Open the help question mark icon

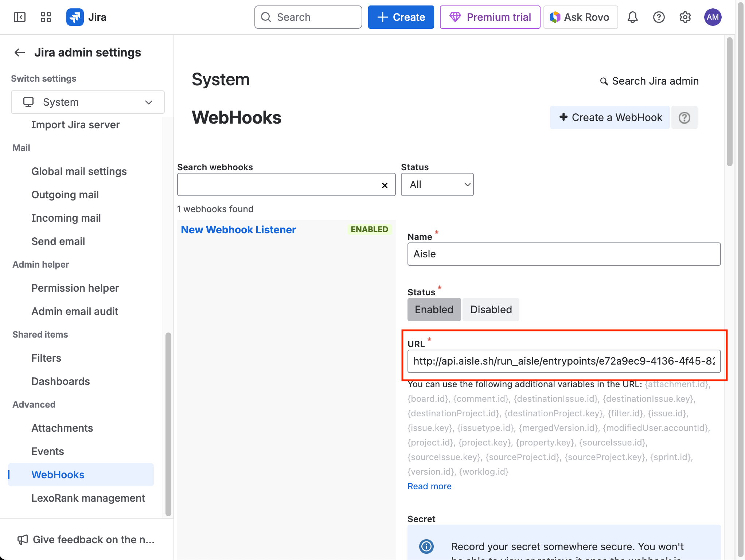point(659,17)
